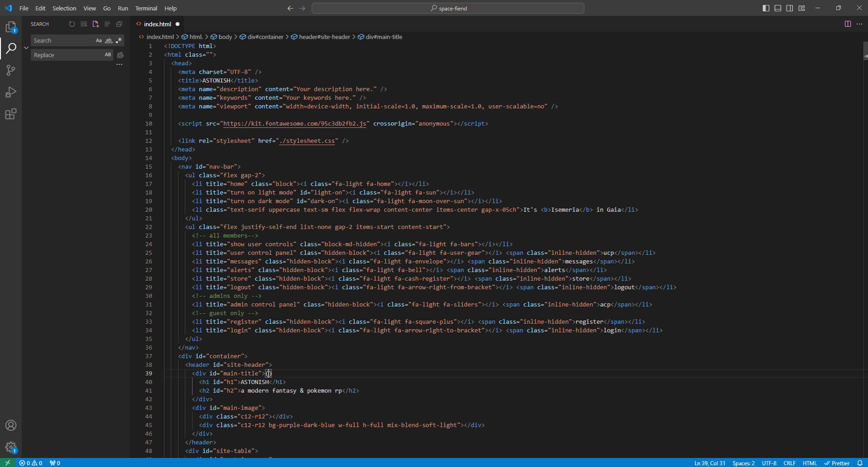This screenshot has width=868, height=467.
Task: Open the Explorer view in activity bar
Action: coord(11,27)
